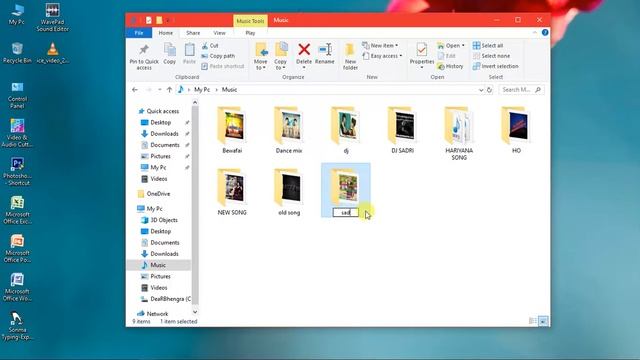This screenshot has height=360, width=640.
Task: Click the back navigation arrow
Action: pos(135,90)
